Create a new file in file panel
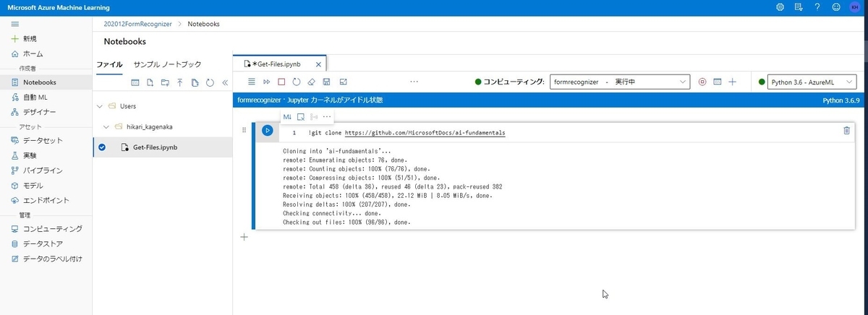 tap(150, 82)
